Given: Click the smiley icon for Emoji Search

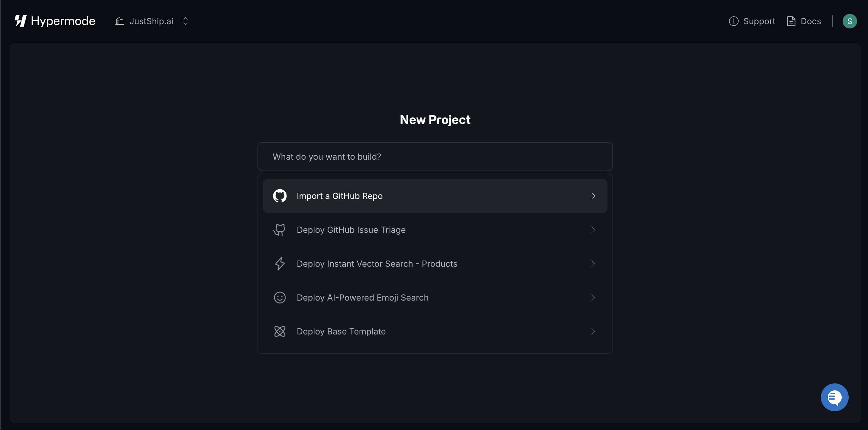Looking at the screenshot, I should [279, 298].
